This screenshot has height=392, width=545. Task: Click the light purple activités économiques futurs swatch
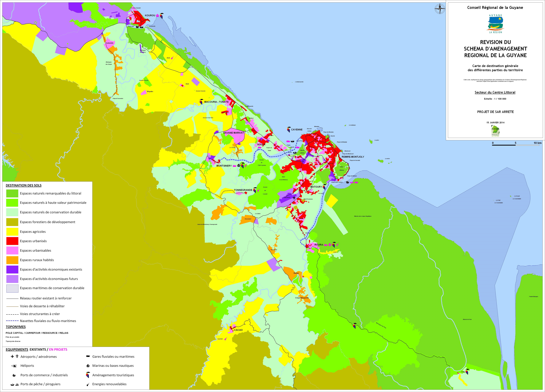[12, 279]
